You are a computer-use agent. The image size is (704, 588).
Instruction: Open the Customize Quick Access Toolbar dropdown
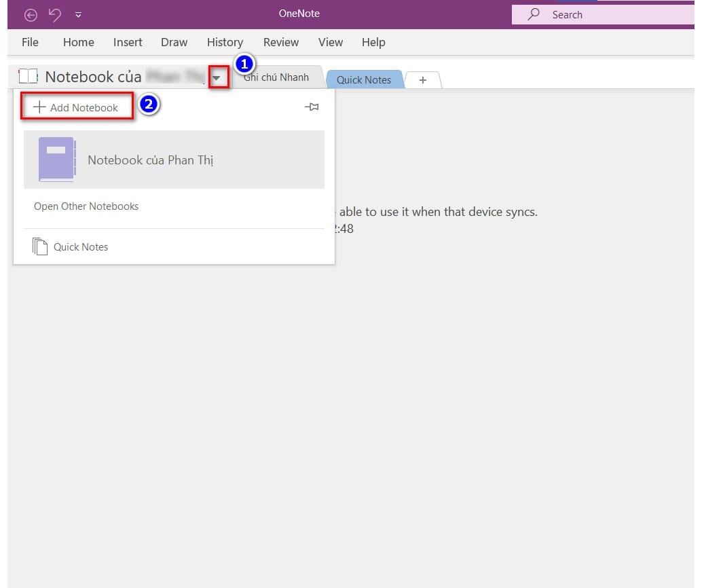pos(78,15)
